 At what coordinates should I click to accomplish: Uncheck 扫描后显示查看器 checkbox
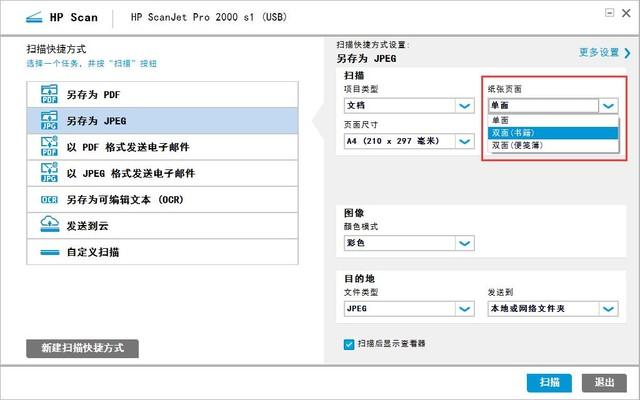point(349,344)
